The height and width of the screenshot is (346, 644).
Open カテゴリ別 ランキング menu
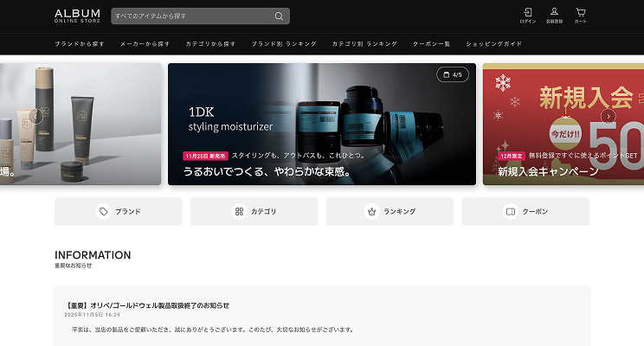364,44
